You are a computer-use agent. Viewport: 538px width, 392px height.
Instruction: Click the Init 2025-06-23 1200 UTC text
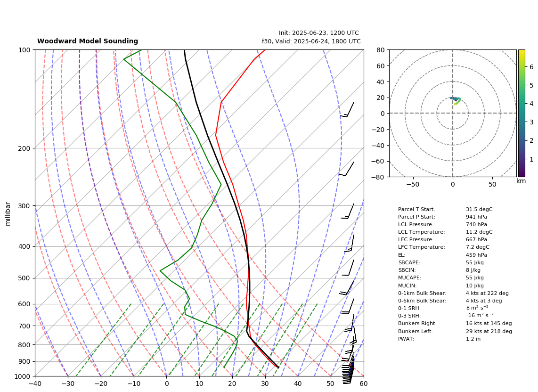(319, 33)
